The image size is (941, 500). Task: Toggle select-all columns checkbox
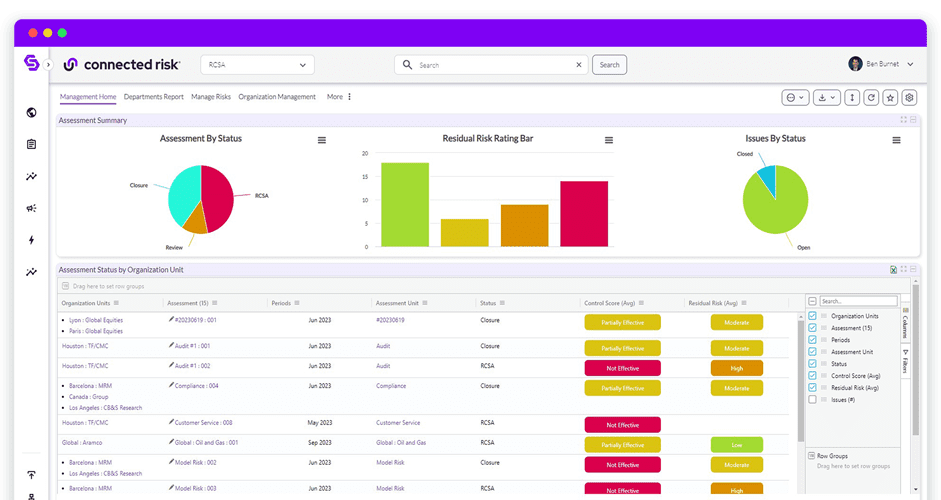point(812,301)
